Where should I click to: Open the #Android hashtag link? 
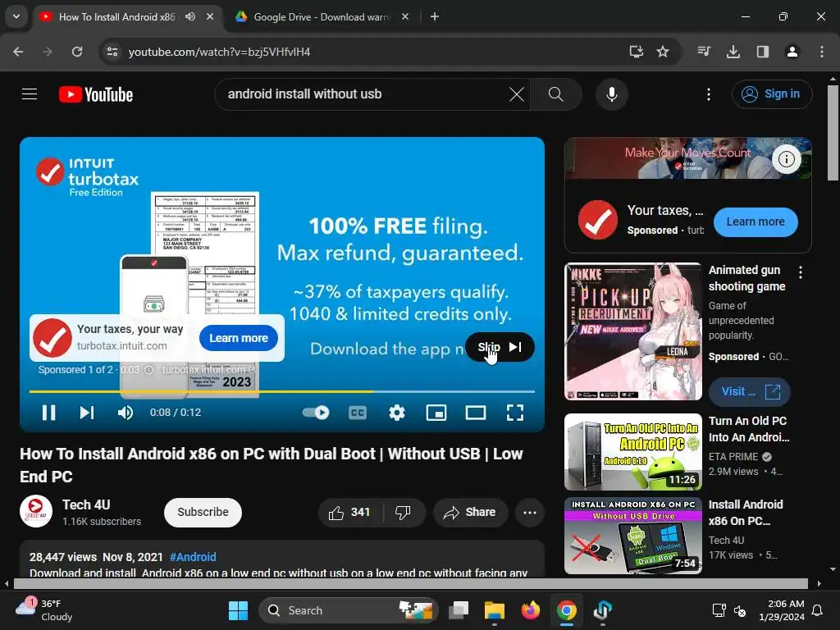193,557
